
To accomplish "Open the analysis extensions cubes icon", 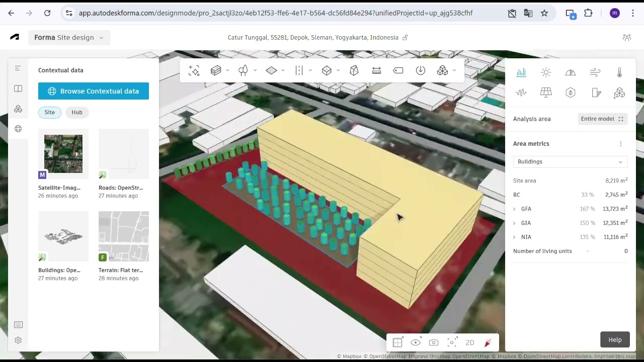I will coord(619,93).
